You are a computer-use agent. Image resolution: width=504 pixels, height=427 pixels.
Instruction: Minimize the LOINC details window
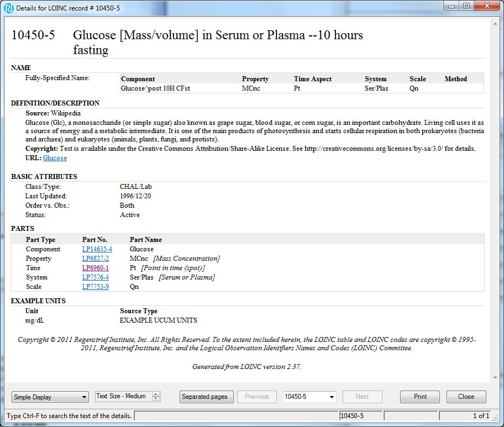click(x=452, y=6)
